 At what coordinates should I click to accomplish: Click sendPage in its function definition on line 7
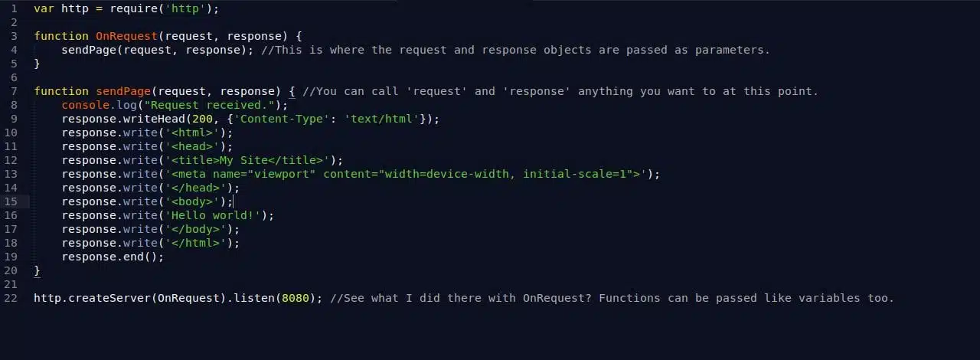[122, 91]
